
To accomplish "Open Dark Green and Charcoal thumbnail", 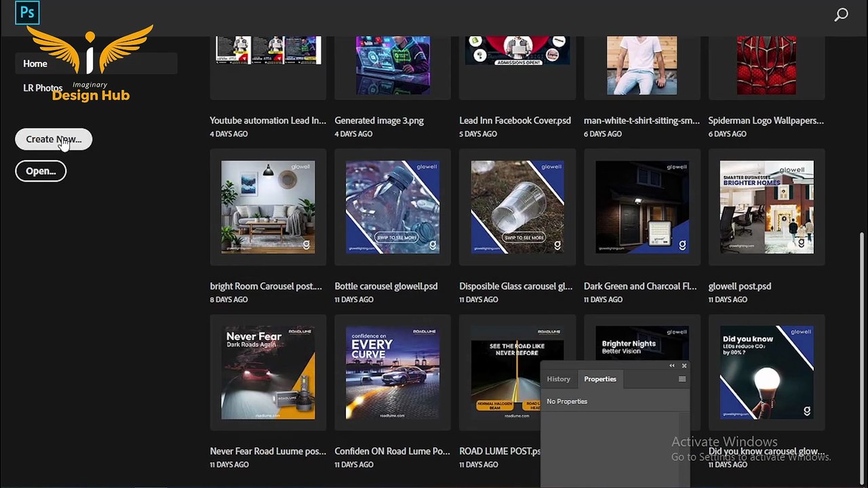I will [x=642, y=207].
